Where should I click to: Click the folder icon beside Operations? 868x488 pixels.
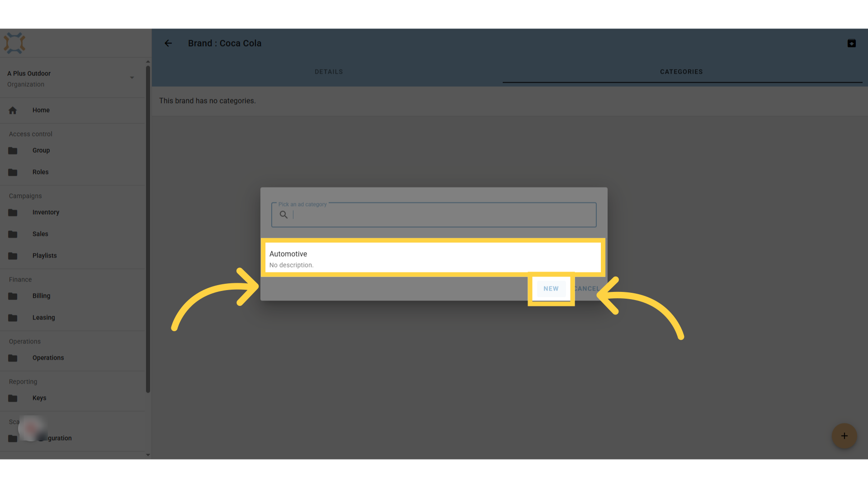[x=13, y=358]
